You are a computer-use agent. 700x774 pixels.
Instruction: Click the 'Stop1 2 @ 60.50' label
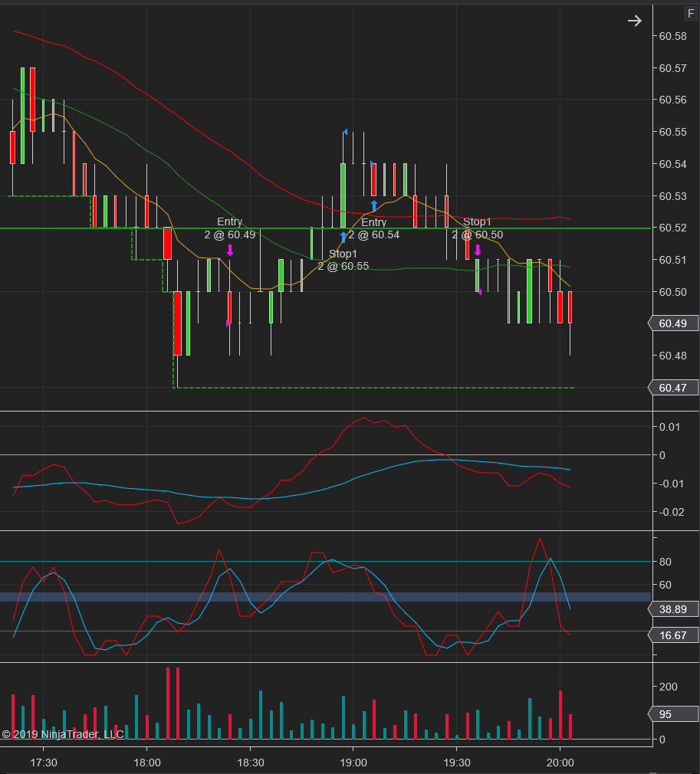pyautogui.click(x=477, y=228)
